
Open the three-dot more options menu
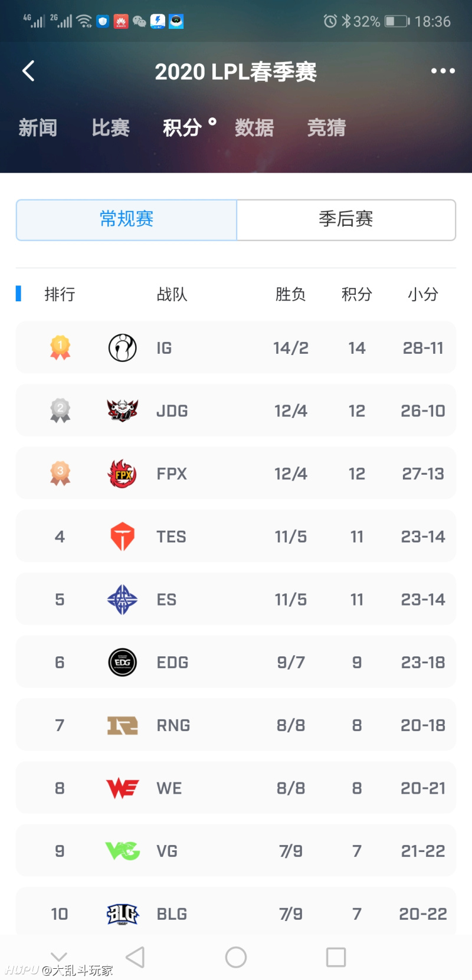point(442,71)
